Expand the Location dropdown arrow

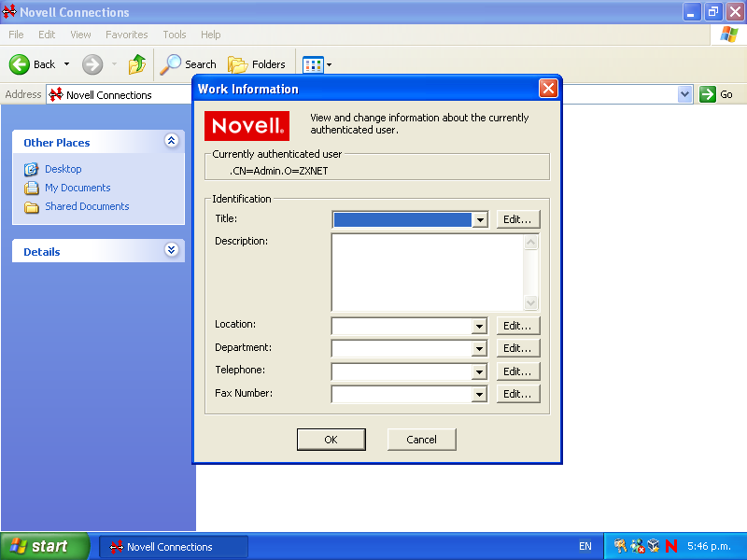479,326
